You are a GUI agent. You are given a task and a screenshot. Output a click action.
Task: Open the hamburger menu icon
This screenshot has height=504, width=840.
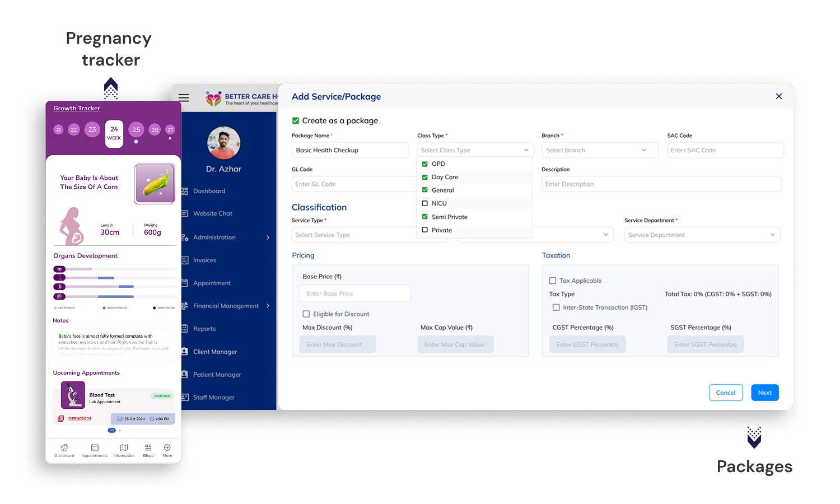184,97
